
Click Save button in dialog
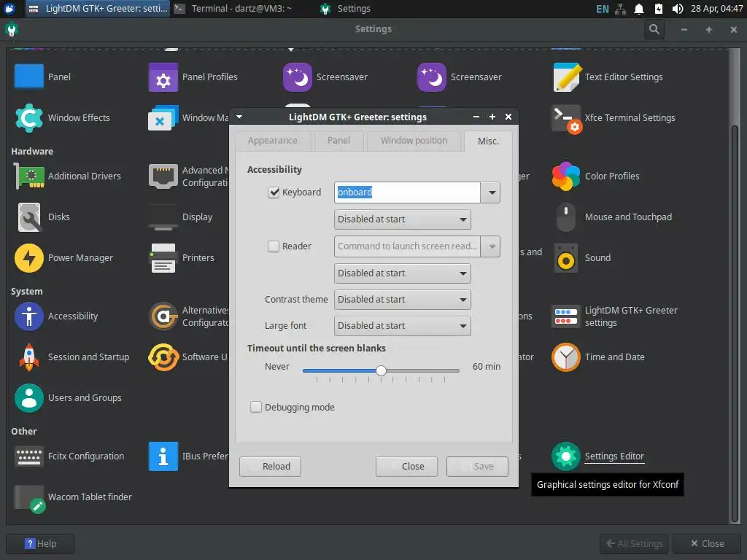tap(477, 466)
